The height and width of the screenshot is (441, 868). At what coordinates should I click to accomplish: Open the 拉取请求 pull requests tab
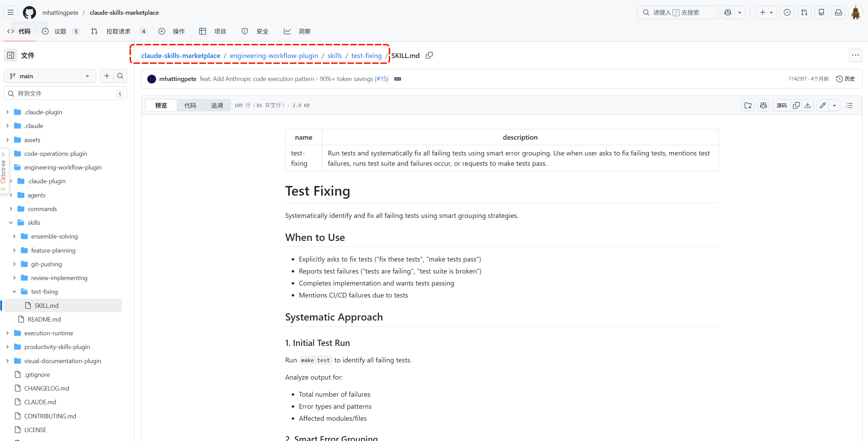click(x=118, y=31)
